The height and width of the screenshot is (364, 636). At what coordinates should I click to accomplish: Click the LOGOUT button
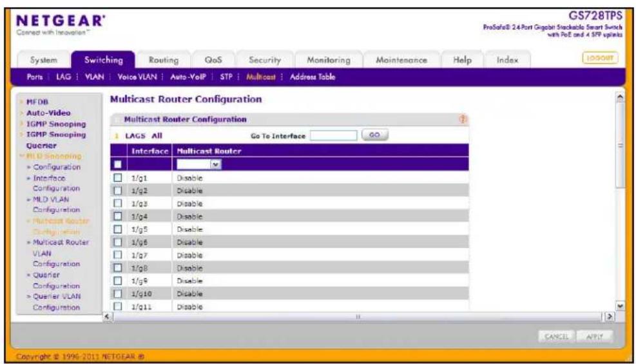point(600,58)
